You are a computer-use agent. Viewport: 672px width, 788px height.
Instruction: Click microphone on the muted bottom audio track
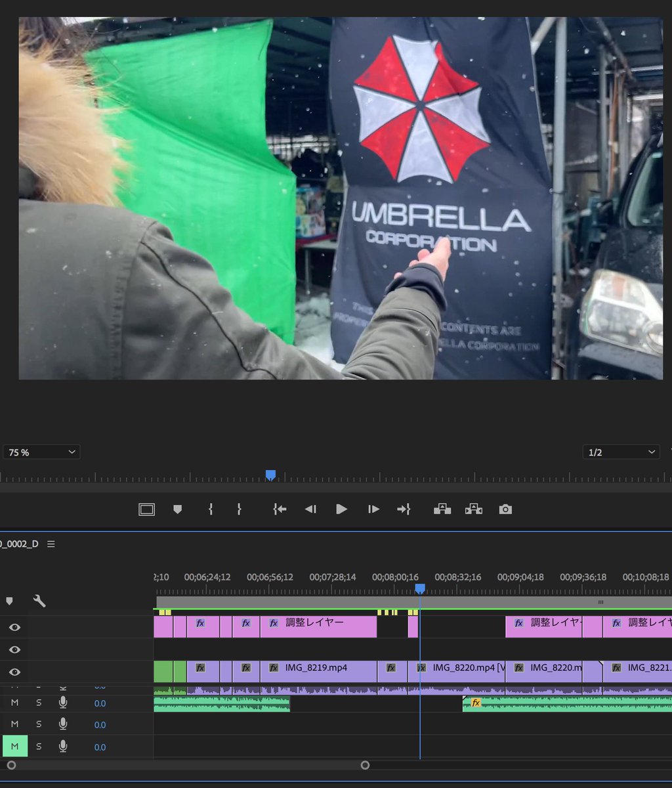click(x=63, y=747)
